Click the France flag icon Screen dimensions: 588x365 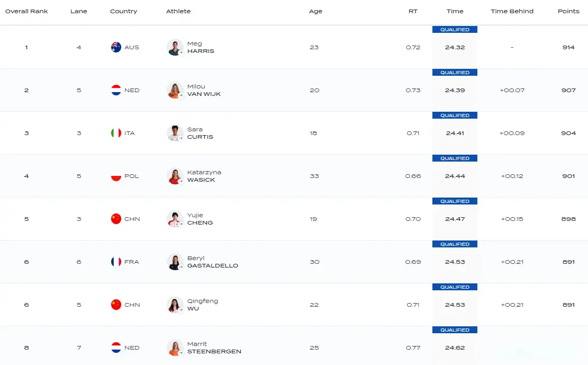[116, 262]
